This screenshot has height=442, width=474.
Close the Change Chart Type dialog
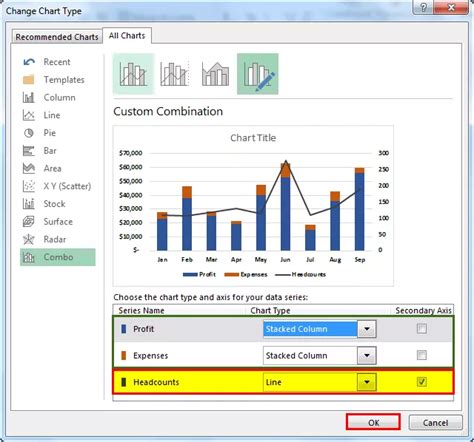(451, 7)
